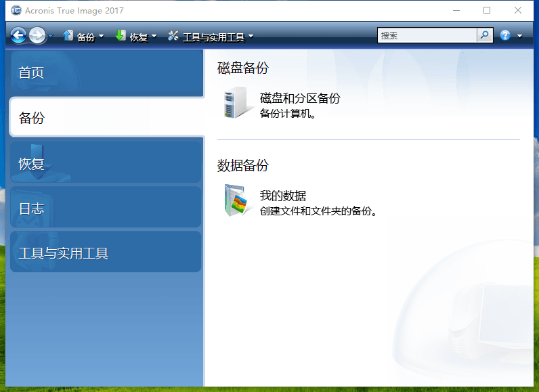
Task: Click the 磁盘备份 section heading
Action: [242, 68]
